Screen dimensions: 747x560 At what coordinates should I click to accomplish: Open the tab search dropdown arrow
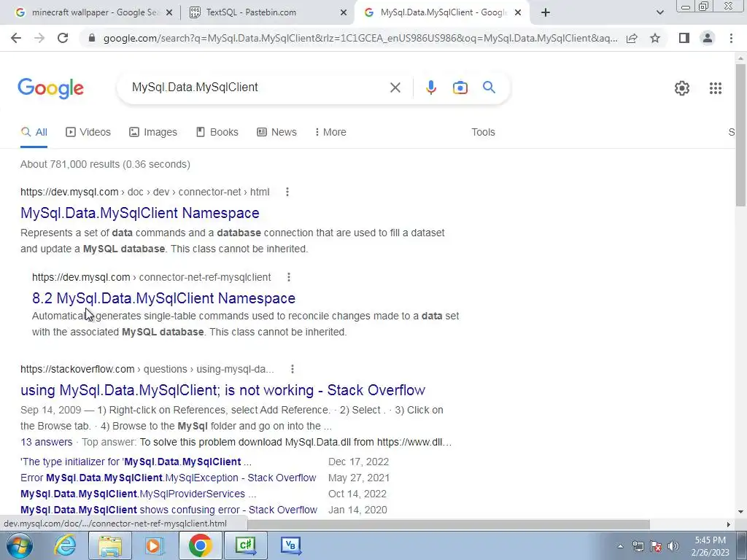659,12
